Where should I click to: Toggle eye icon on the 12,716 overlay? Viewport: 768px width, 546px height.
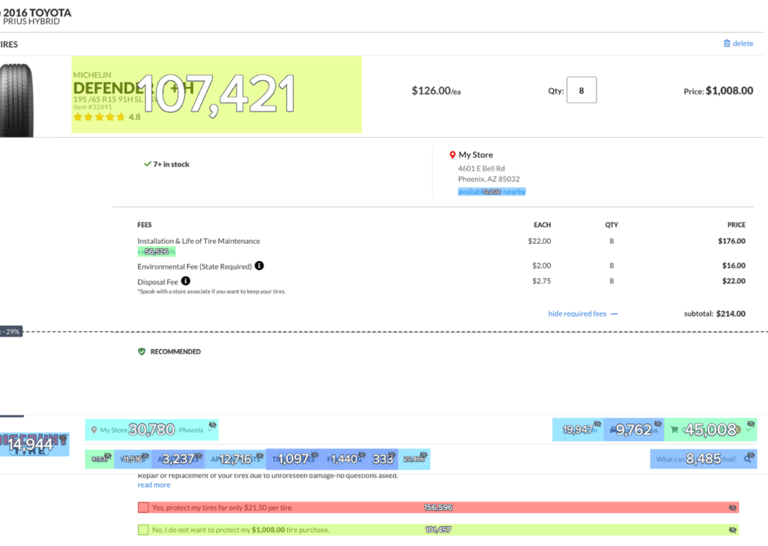point(260,456)
